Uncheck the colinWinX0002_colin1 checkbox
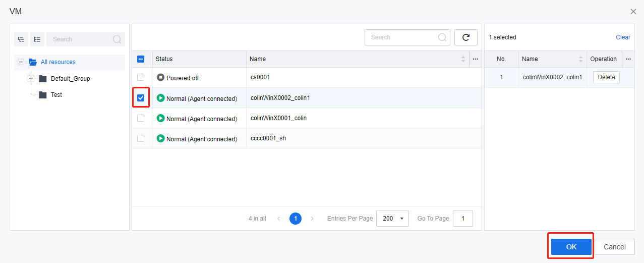The height and width of the screenshot is (263, 644). (141, 98)
